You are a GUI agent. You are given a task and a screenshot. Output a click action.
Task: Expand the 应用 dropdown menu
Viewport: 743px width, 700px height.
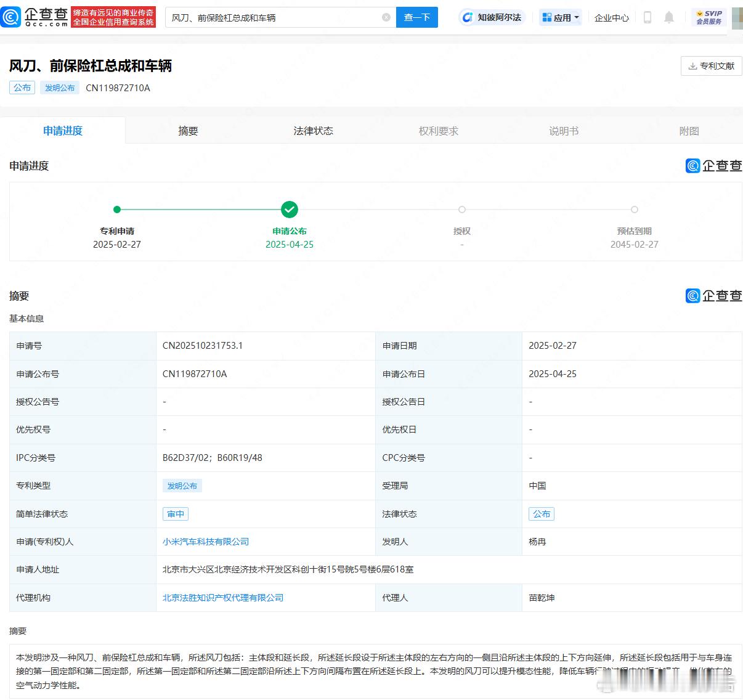tap(560, 17)
